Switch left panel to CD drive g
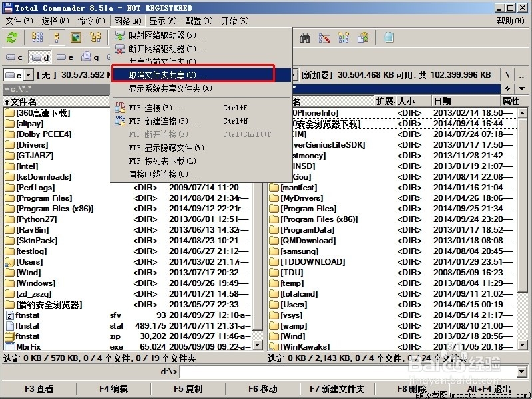Image resolution: width=532 pixels, height=399 pixels. point(90,57)
